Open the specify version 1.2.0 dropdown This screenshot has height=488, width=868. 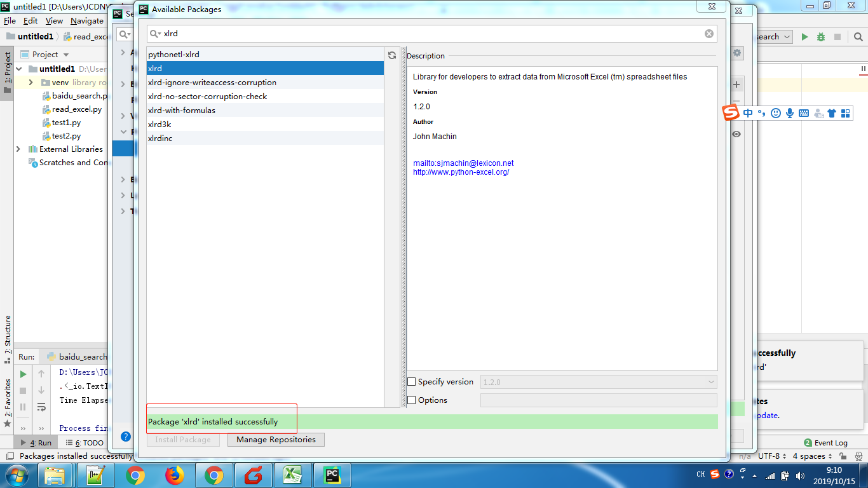tap(599, 382)
